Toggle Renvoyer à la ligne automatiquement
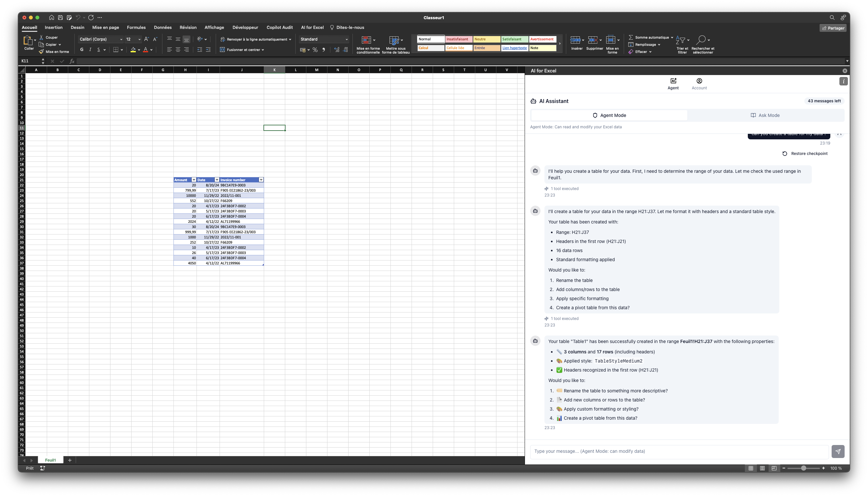The image size is (868, 496). [x=255, y=39]
